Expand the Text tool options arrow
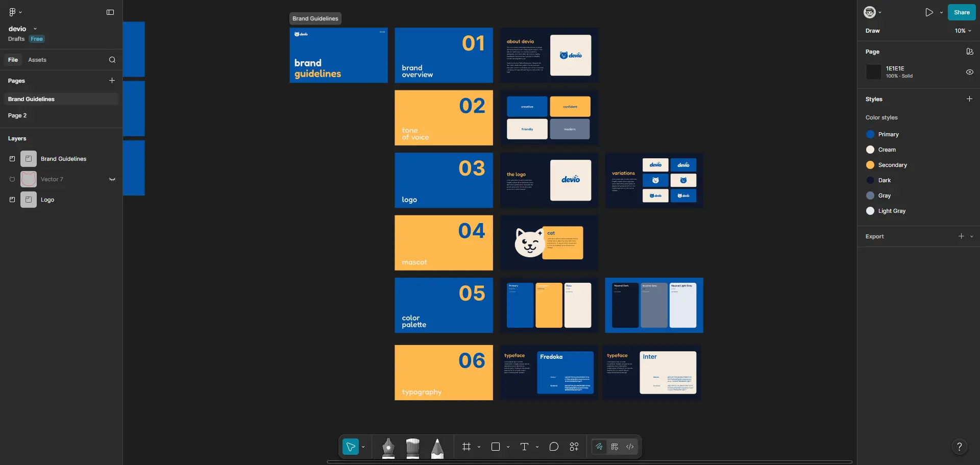The height and width of the screenshot is (465, 980). click(537, 447)
